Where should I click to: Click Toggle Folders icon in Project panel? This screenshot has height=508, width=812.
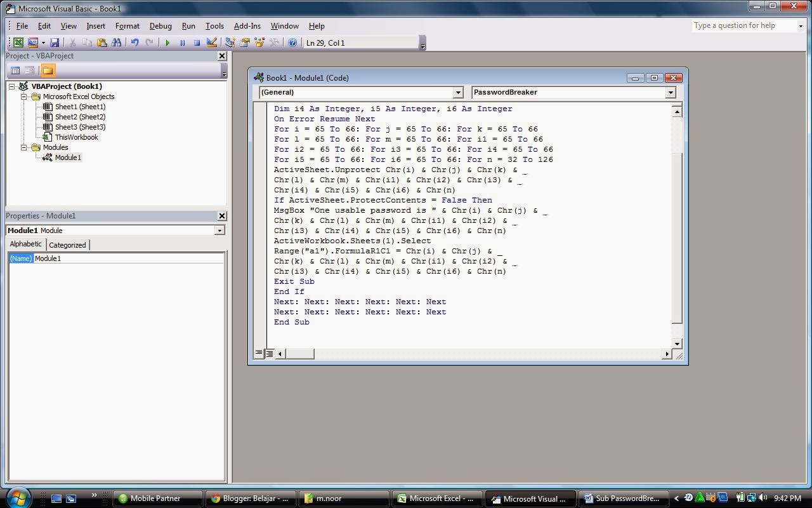pos(48,70)
